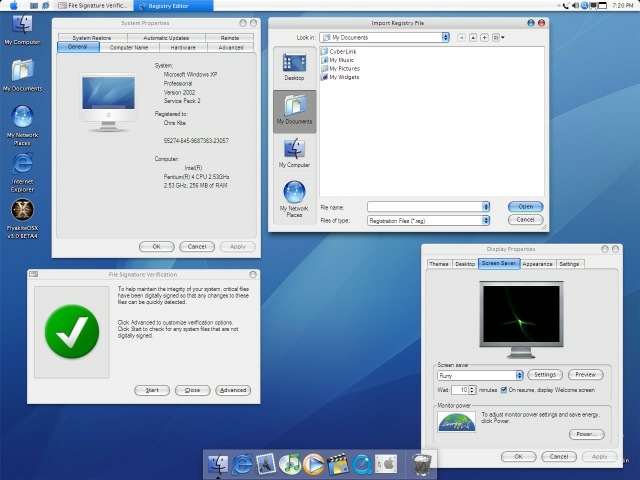Screen dimensions: 640x480
Task: Adjust the Wait minutes spinner arrows
Action: point(472,390)
